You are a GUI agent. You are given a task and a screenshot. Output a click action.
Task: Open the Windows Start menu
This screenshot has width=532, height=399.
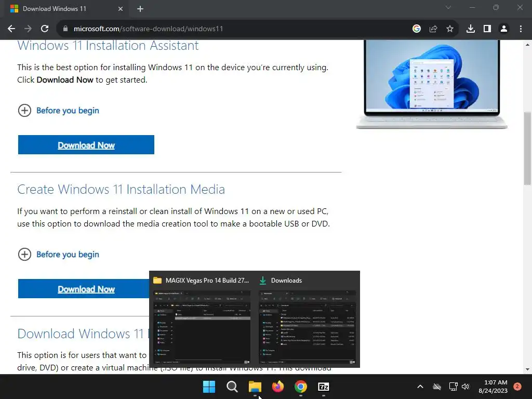[x=209, y=387]
